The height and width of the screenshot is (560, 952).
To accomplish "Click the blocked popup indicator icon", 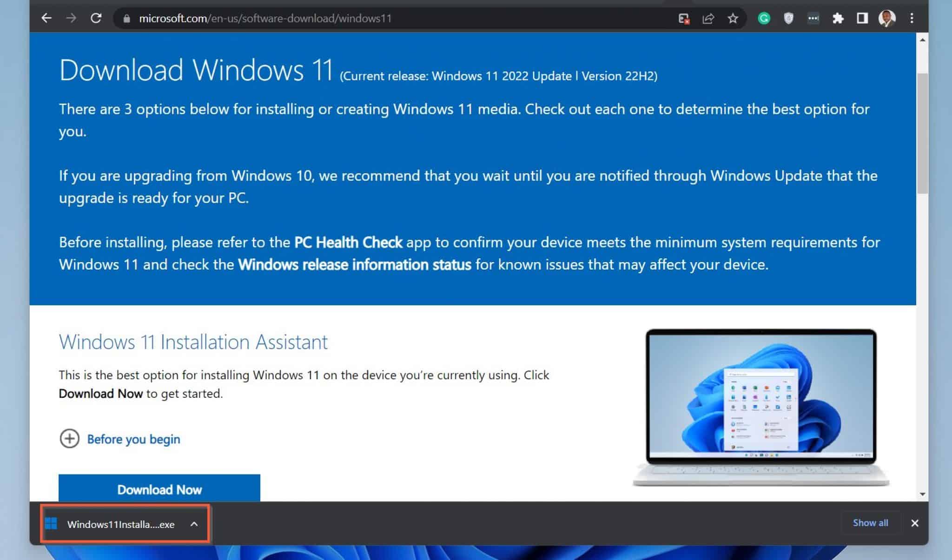I will [683, 18].
